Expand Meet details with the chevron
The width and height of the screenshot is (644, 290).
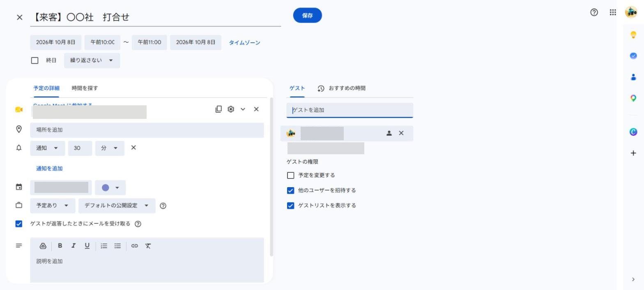click(x=243, y=109)
